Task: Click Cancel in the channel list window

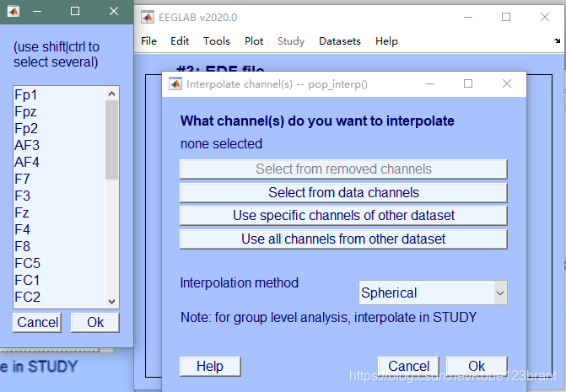Action: 37,322
